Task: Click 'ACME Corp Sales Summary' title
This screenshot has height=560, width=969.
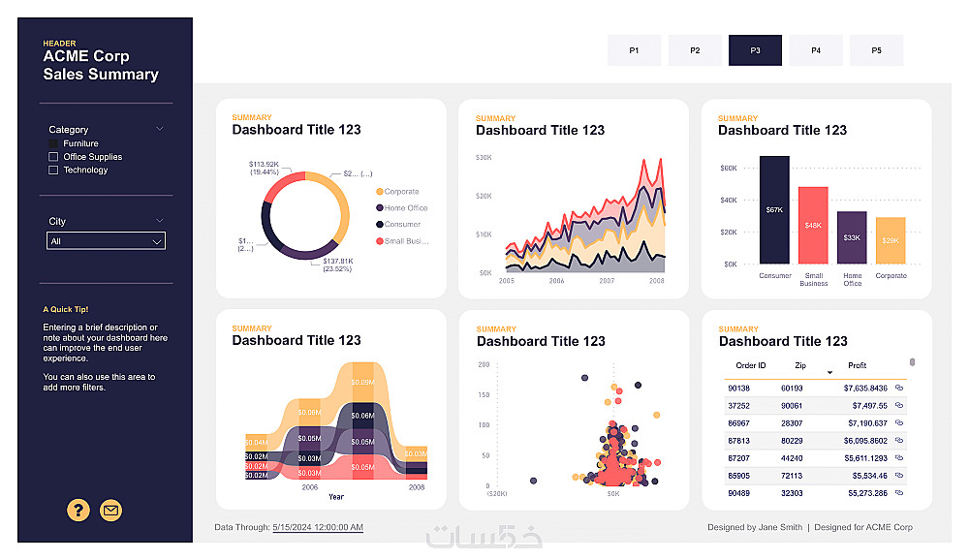Action: (x=101, y=65)
